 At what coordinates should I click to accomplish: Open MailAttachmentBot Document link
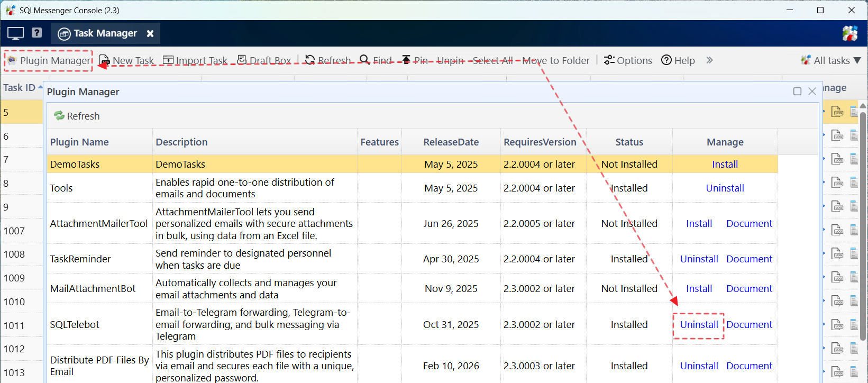click(x=749, y=288)
